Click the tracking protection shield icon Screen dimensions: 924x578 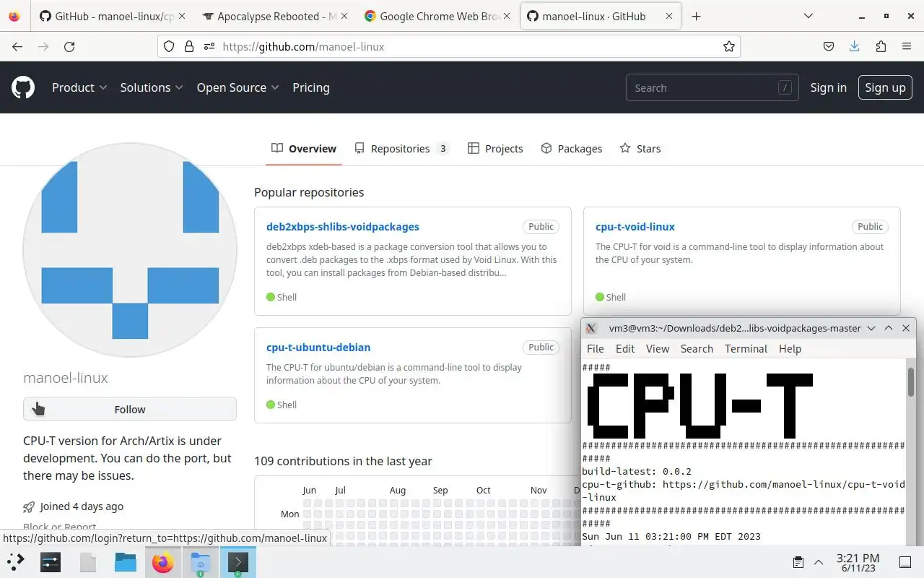pyautogui.click(x=169, y=46)
